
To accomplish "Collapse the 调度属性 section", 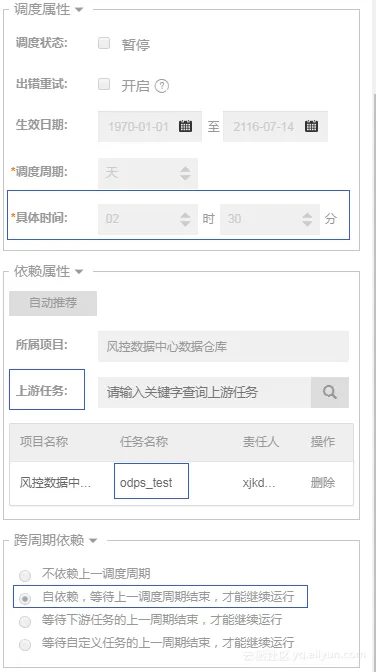I will click(x=79, y=9).
